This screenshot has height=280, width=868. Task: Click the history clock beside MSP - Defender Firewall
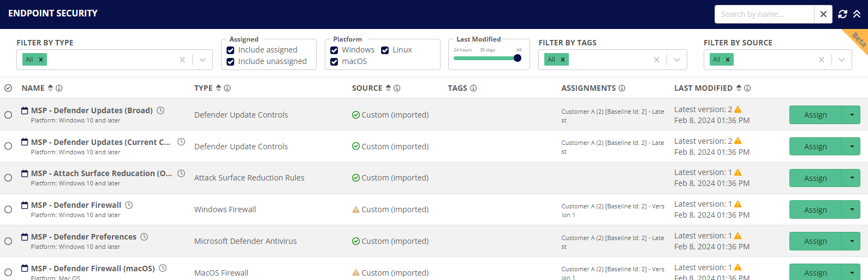coord(129,205)
